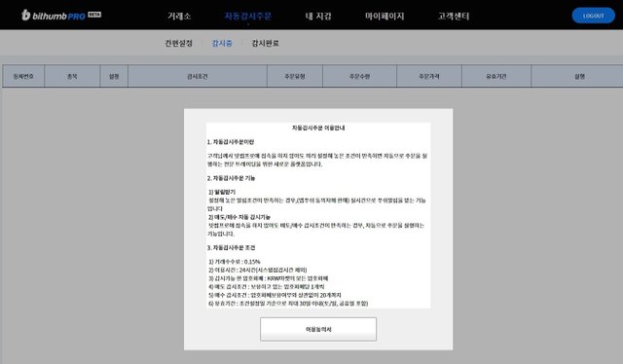Click the '2. 자동감시주문 기능' heading
The image size is (623, 364).
232,178
